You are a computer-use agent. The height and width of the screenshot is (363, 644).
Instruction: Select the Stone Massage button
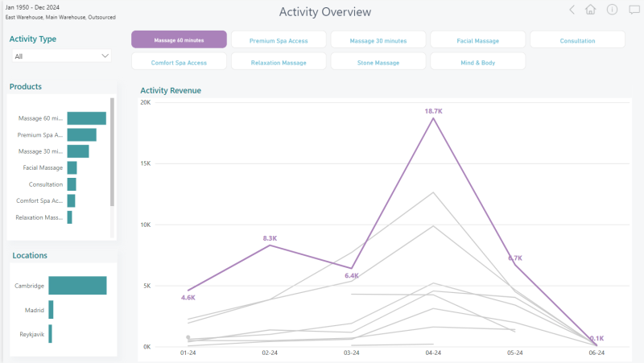click(x=378, y=62)
